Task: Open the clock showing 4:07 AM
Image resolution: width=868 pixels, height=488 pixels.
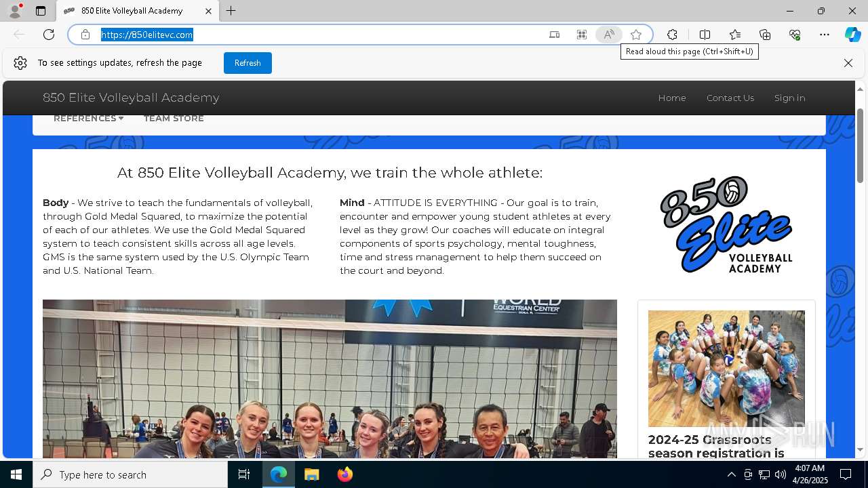Action: 810,474
